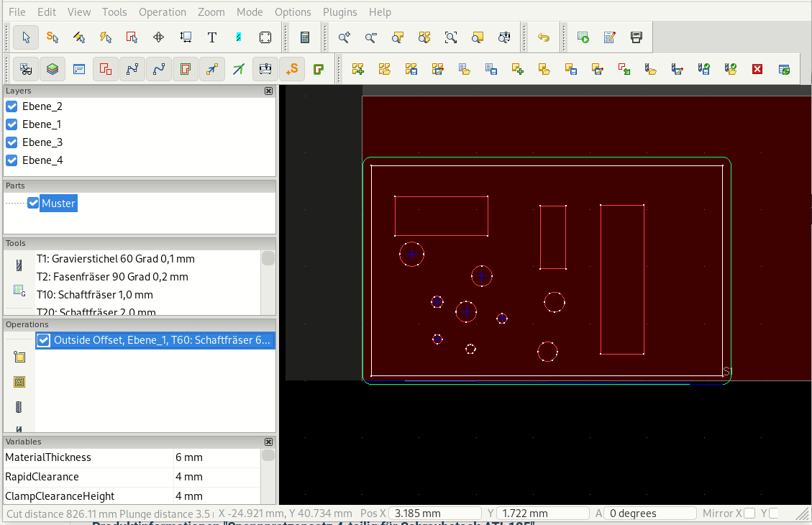The height and width of the screenshot is (525, 812).
Task: Click the Variables list scrollbar thumb
Action: 268,455
